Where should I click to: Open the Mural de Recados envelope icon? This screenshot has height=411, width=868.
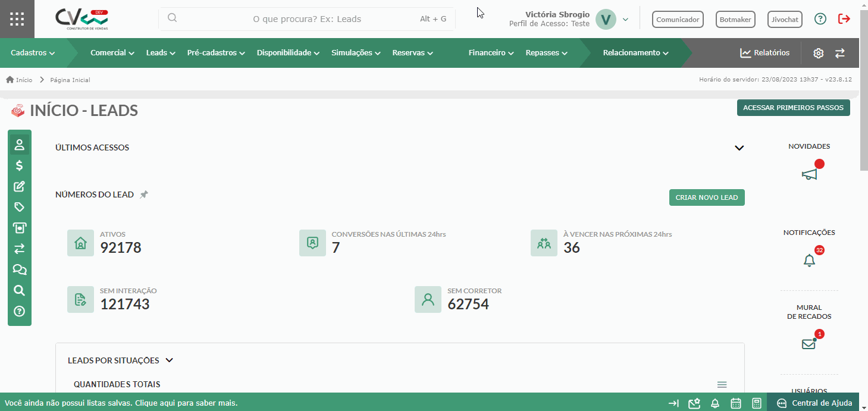(x=809, y=344)
